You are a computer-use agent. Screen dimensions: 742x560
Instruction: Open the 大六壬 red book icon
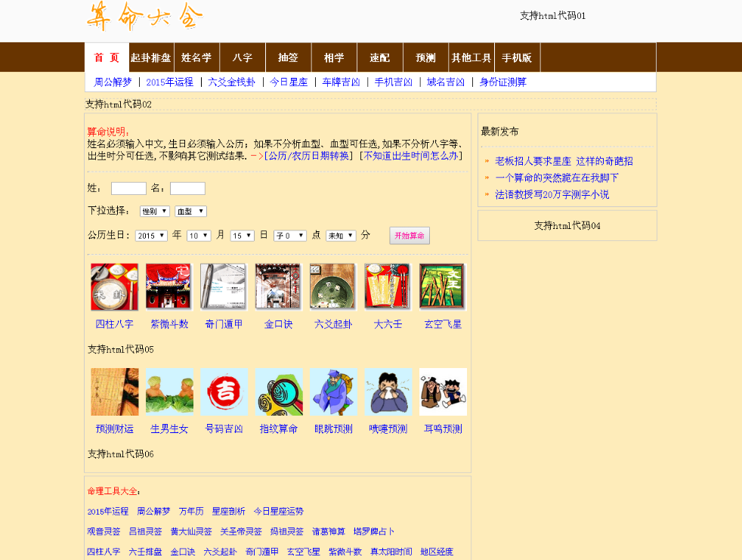click(387, 287)
